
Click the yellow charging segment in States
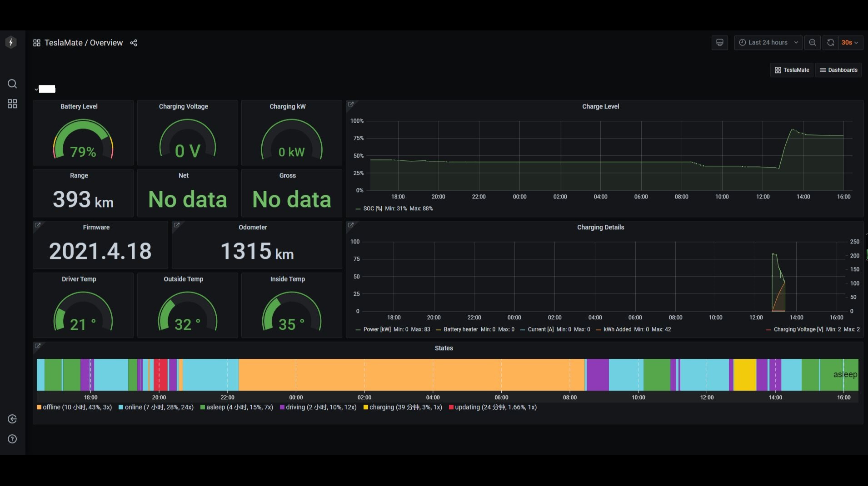pyautogui.click(x=744, y=375)
